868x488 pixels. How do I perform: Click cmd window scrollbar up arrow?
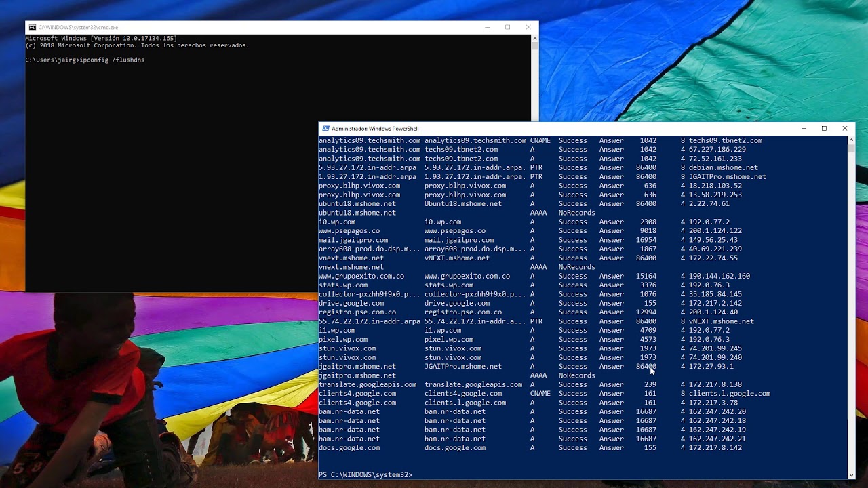tap(534, 39)
